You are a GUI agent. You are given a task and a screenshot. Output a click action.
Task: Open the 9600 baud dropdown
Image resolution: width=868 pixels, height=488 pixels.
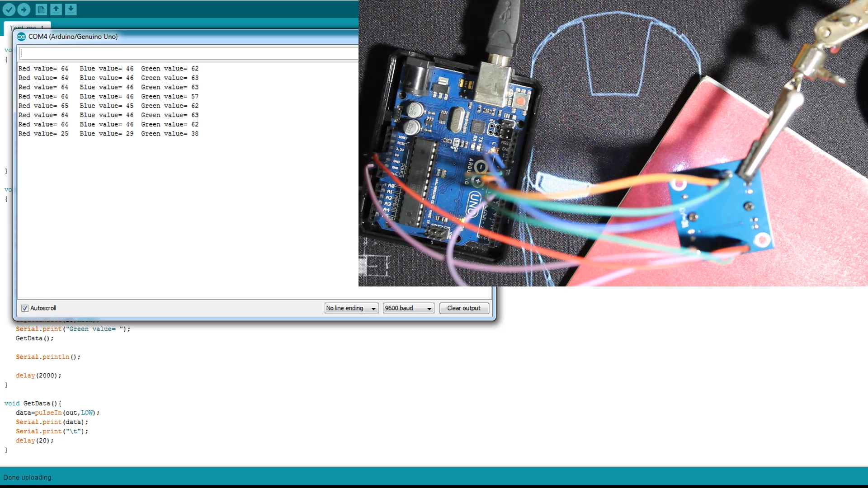[x=408, y=308]
